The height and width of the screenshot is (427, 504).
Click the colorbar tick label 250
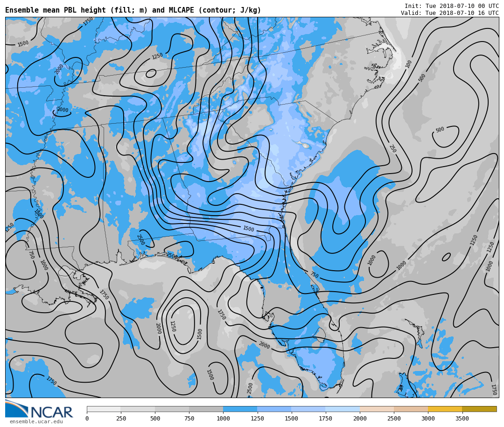coord(121,418)
